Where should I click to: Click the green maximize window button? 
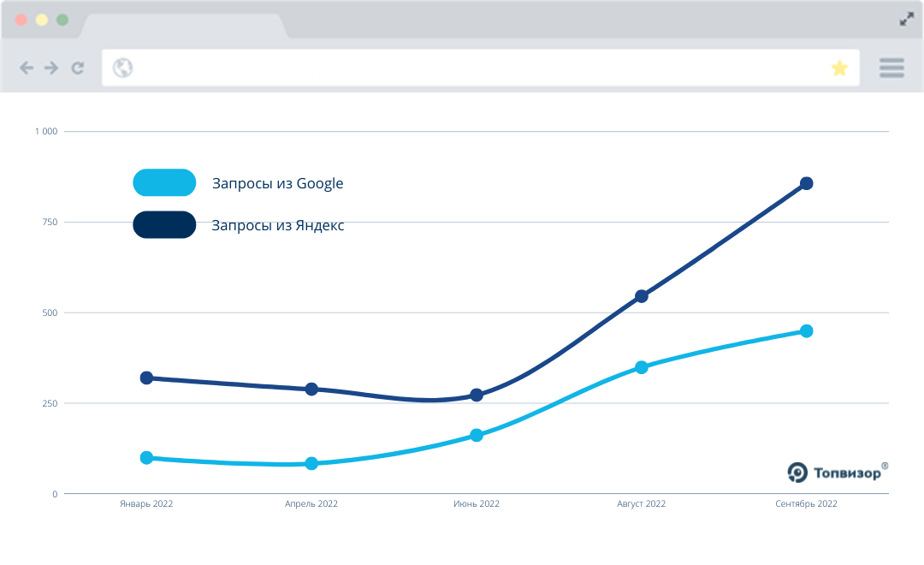pos(62,20)
